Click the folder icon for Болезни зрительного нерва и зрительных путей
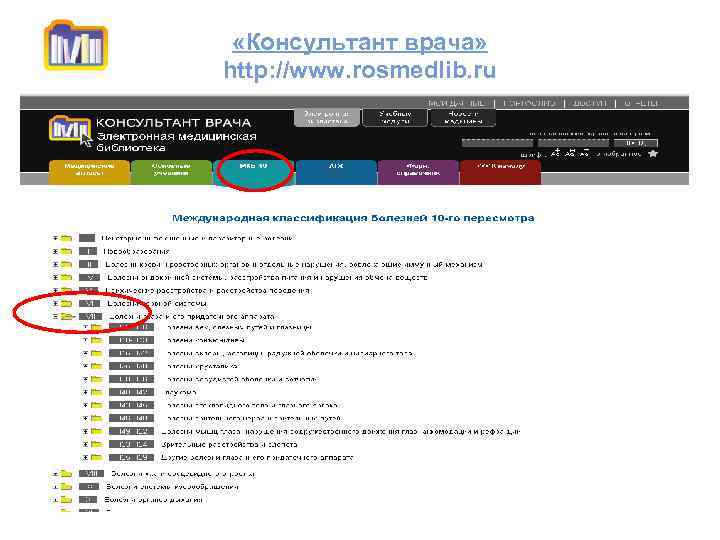 tap(96, 418)
